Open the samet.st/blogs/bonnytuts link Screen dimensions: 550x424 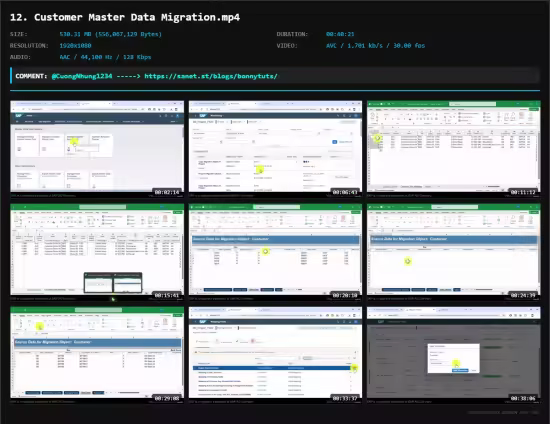tap(211, 76)
